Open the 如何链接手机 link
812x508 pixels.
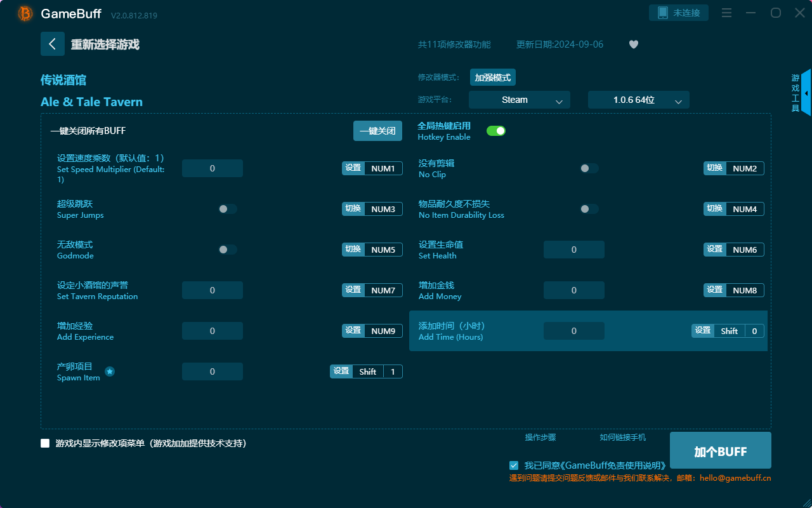(623, 438)
